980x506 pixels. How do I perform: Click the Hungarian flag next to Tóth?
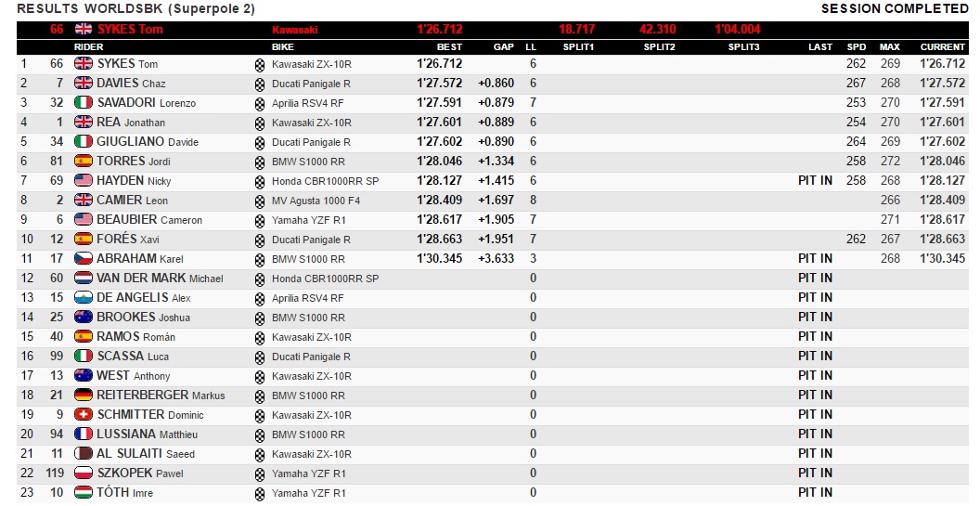pos(84,493)
